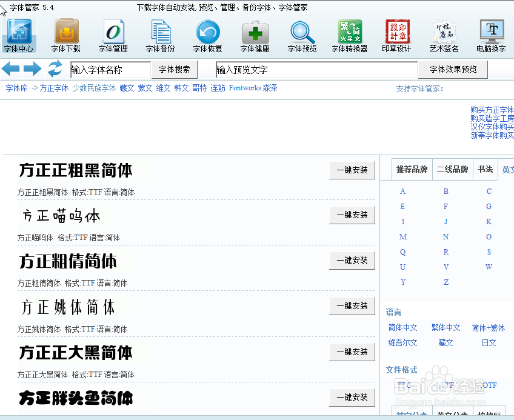Open the 字体管理 icon

click(113, 35)
